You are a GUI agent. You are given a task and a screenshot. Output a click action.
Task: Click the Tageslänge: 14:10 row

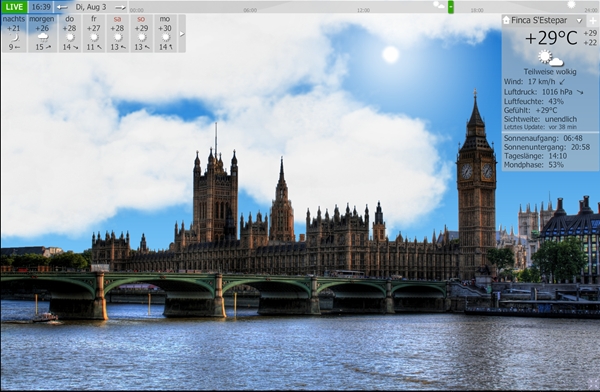pyautogui.click(x=535, y=156)
